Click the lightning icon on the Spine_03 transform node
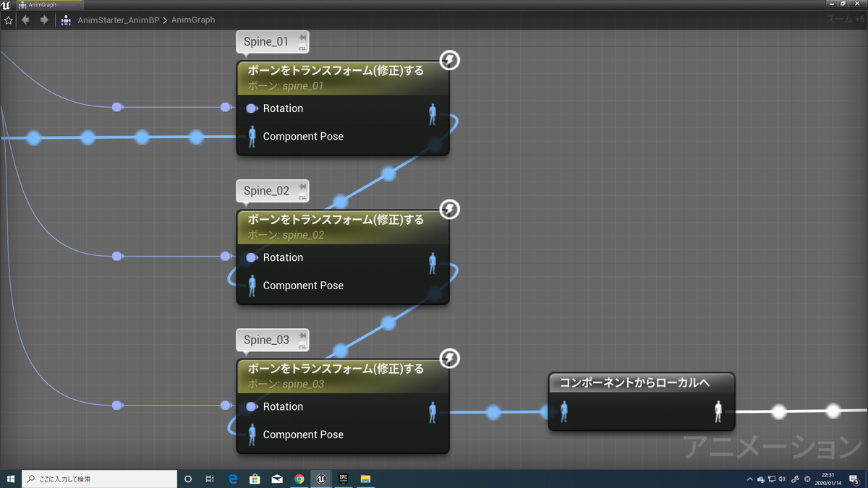The width and height of the screenshot is (868, 488). point(449,359)
